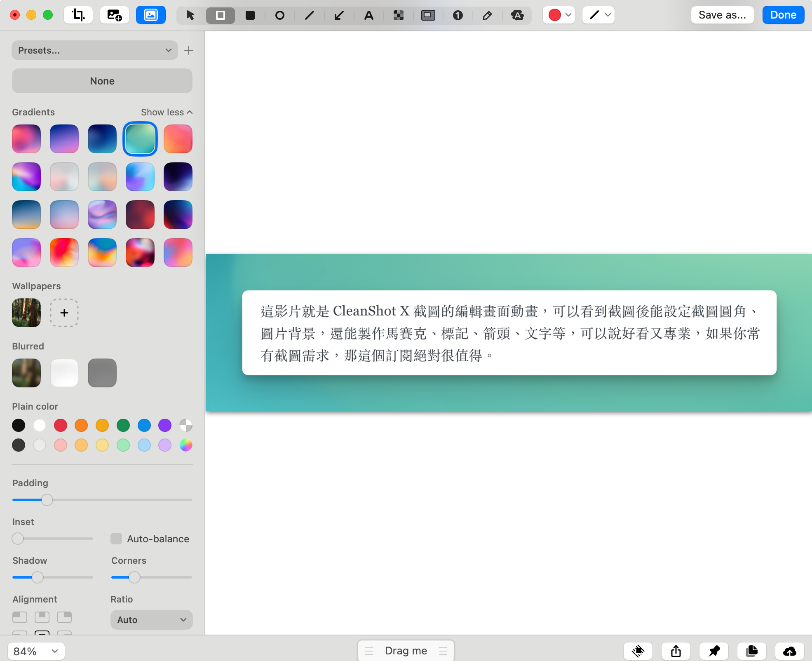Open the line style dropdown
This screenshot has height=661, width=812.
pos(598,15)
